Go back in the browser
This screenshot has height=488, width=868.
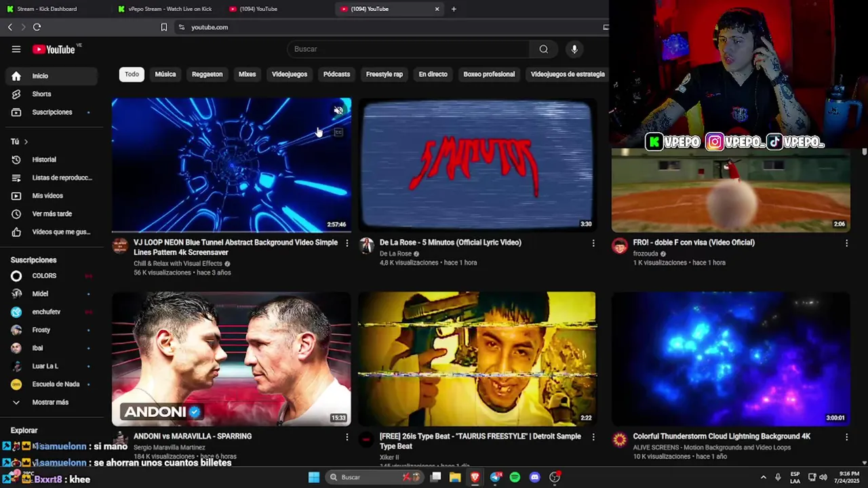pos(9,27)
